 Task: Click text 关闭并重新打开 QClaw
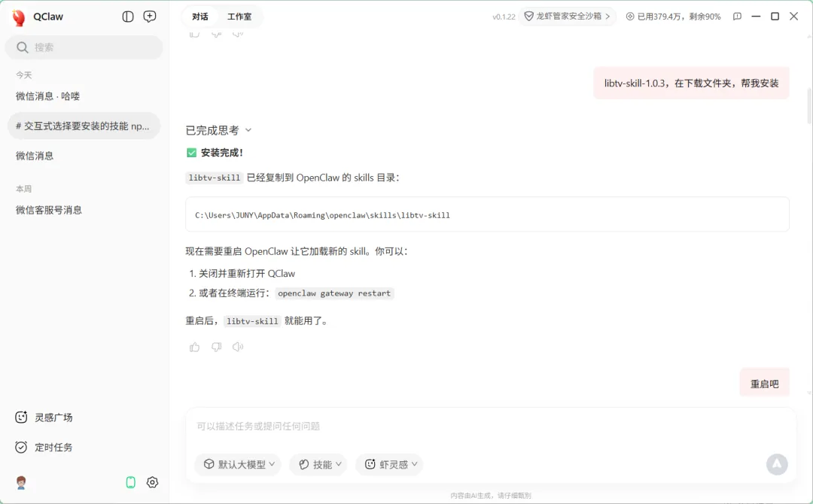[x=247, y=274]
